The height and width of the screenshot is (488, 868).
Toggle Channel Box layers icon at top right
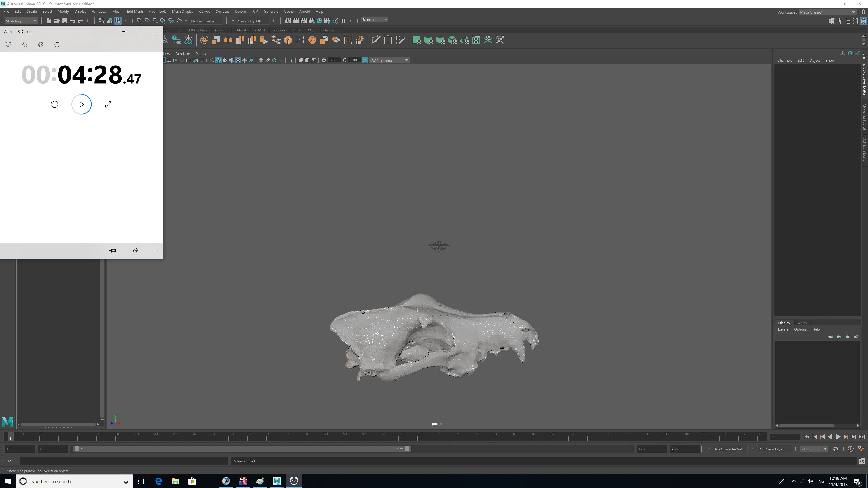pos(863,21)
